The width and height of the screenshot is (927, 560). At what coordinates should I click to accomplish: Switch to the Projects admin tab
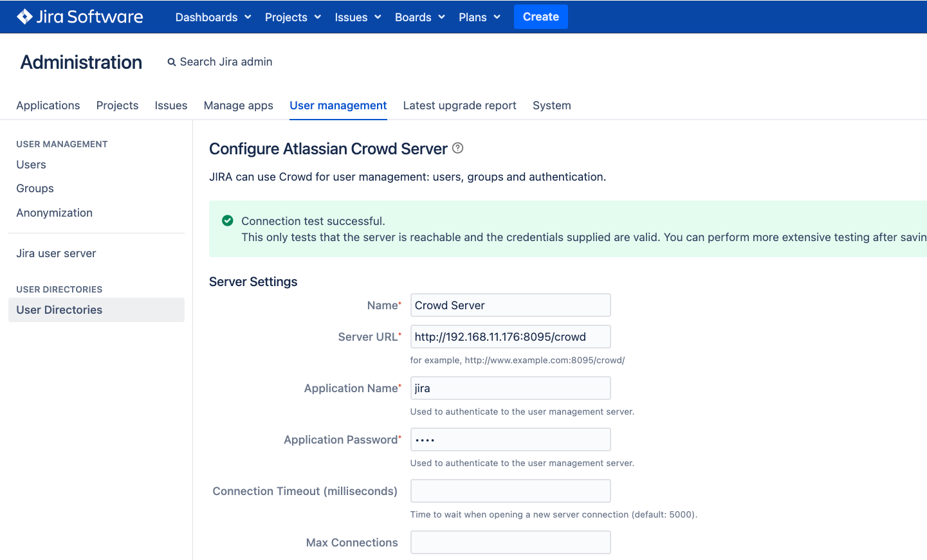click(x=117, y=105)
